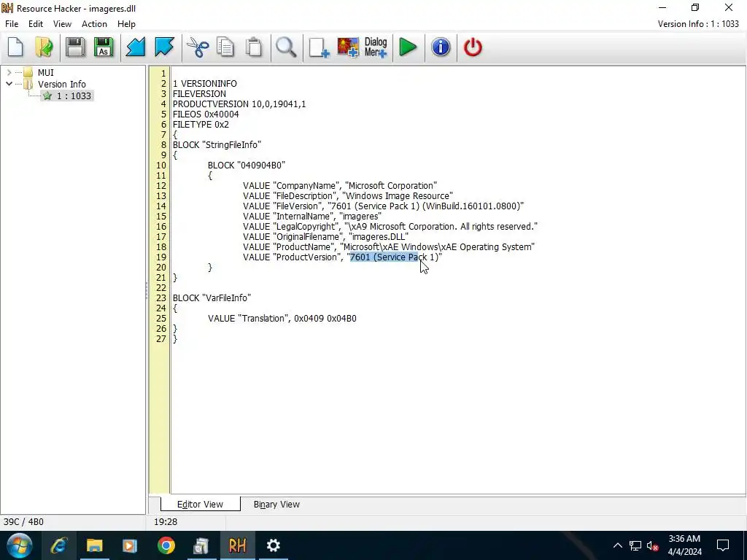The height and width of the screenshot is (560, 747).
Task: Click the Save As floppy icon
Action: pos(104,47)
